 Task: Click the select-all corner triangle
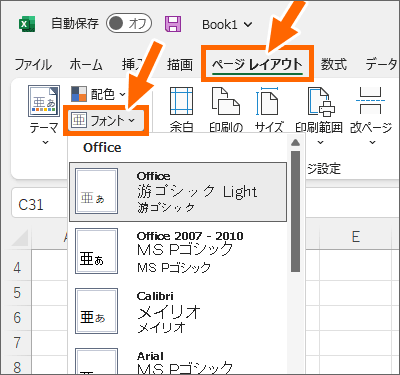tap(20, 238)
